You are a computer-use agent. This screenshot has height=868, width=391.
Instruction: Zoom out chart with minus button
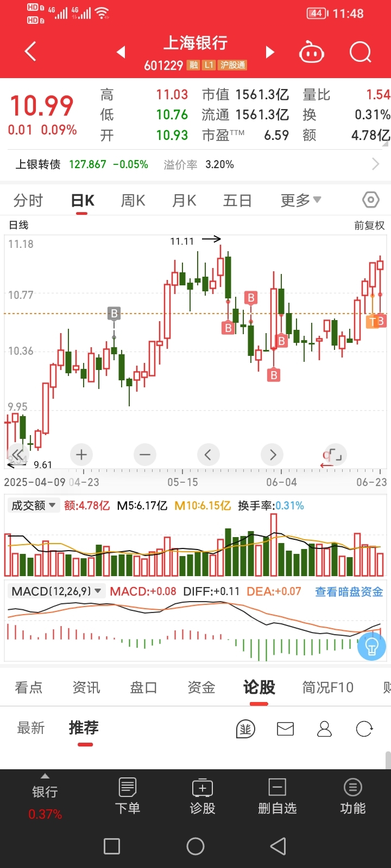pos(145,455)
